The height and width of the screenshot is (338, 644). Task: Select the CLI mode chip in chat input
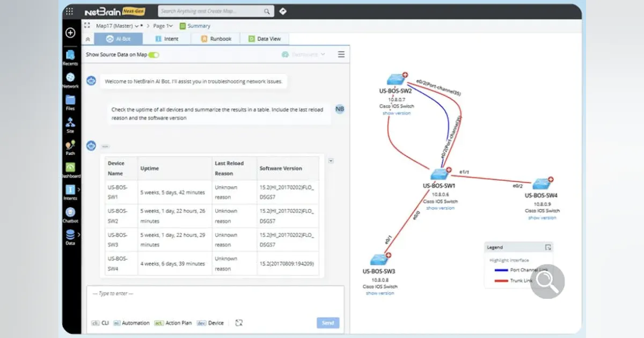click(x=100, y=322)
